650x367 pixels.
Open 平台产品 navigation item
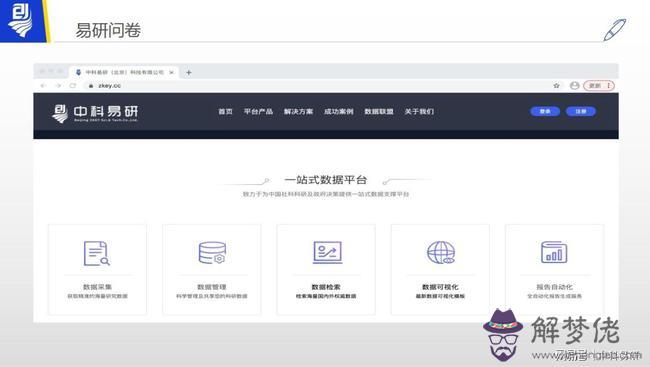pyautogui.click(x=258, y=112)
